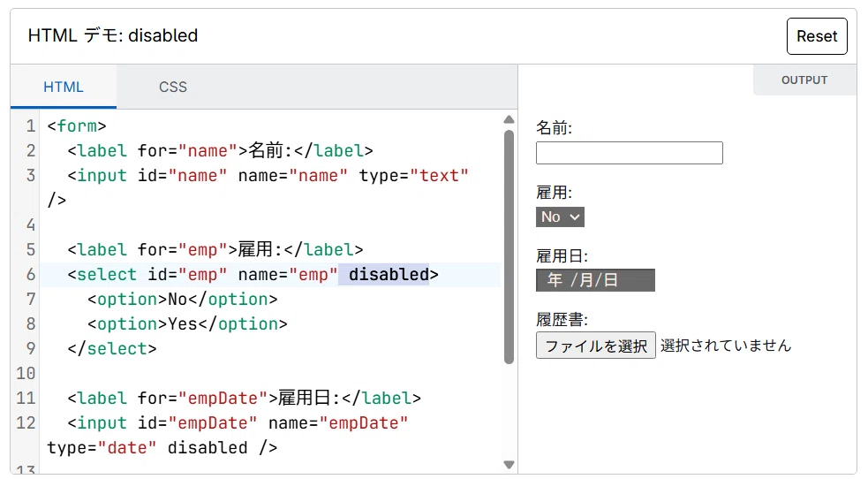Click the 雇用: label in output

pos(554,193)
